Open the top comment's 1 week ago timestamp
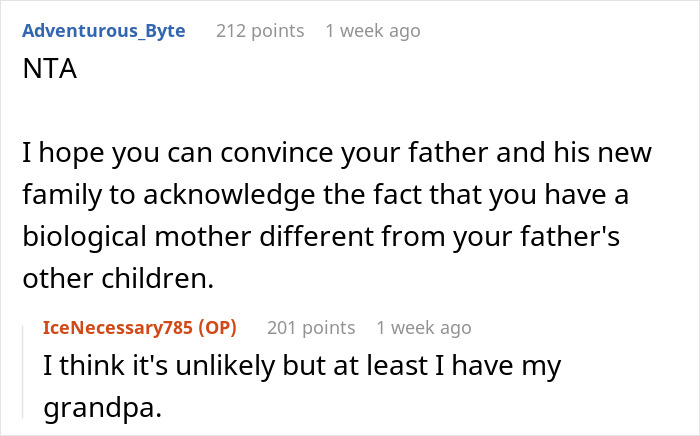700x436 pixels. pos(372,31)
